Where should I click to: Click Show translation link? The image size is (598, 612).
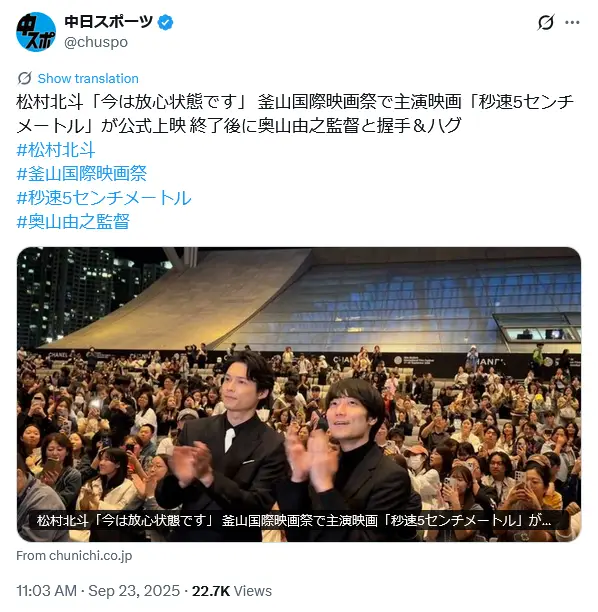coord(88,78)
